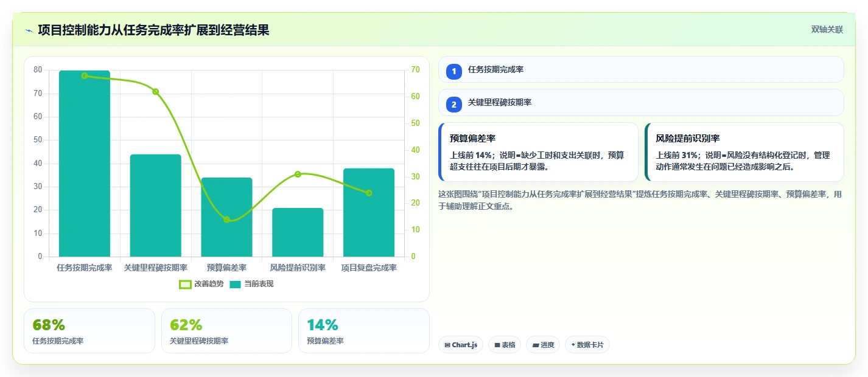
Task: Toggle the 改善趋势 legend item
Action: [201, 284]
